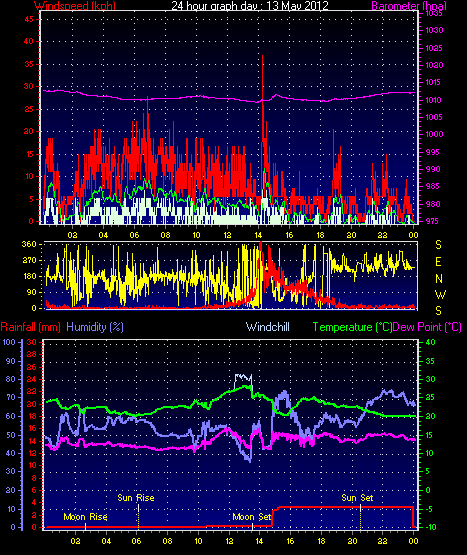Select the Humidity (%) legend label

coord(95,327)
